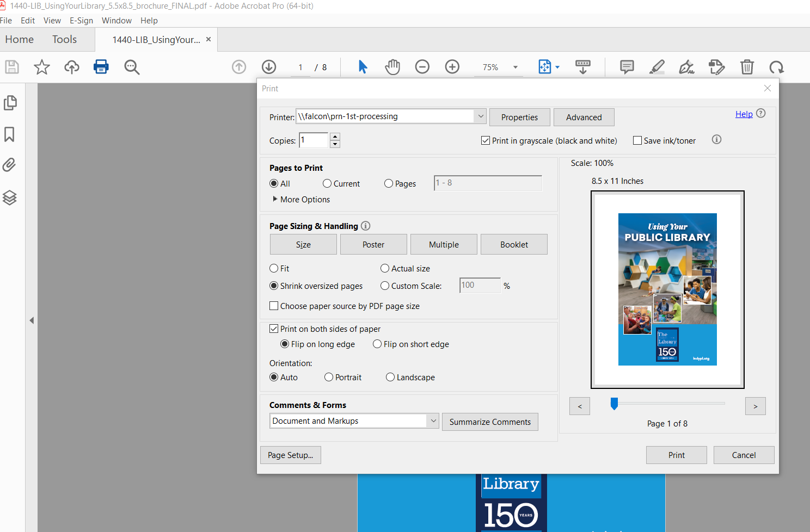This screenshot has height=532, width=810.
Task: Open the Fill & Sign pen icon
Action: pyautogui.click(x=686, y=67)
